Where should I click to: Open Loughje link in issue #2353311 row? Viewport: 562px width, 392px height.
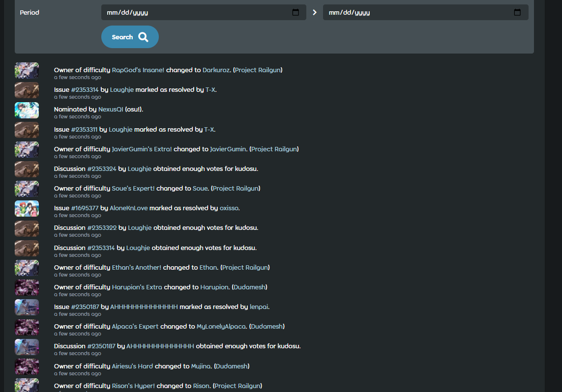(x=120, y=130)
